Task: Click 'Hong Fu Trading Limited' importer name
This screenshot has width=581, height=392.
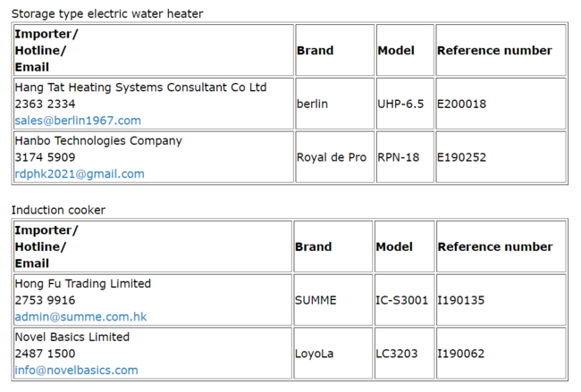Action: click(x=82, y=284)
